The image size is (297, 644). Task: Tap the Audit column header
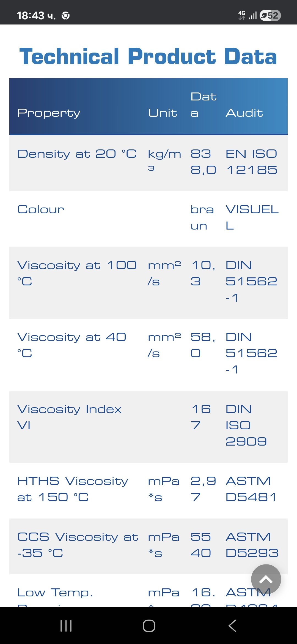point(244,113)
